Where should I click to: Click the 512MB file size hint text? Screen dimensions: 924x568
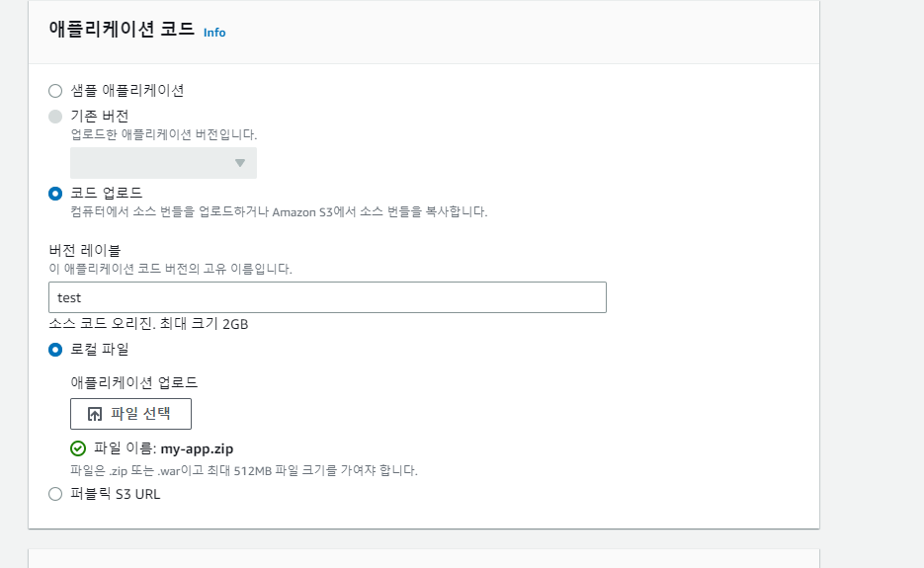pyautogui.click(x=244, y=470)
